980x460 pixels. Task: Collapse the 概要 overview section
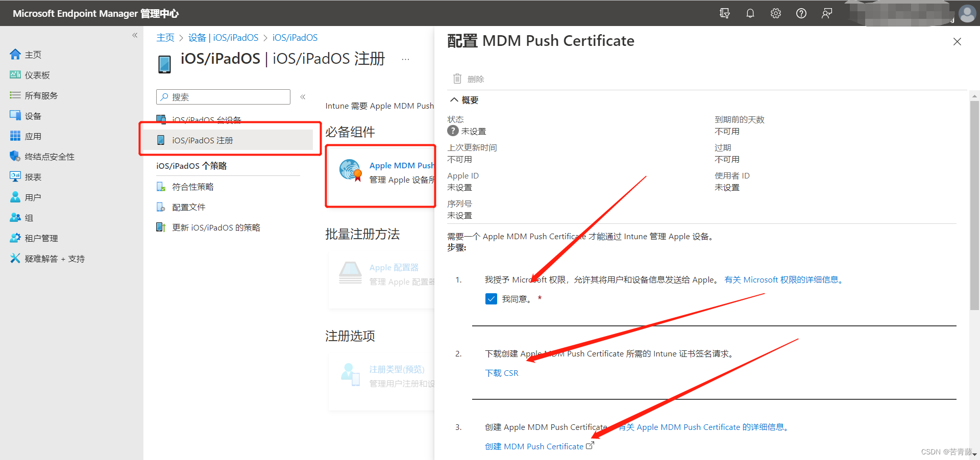point(455,100)
